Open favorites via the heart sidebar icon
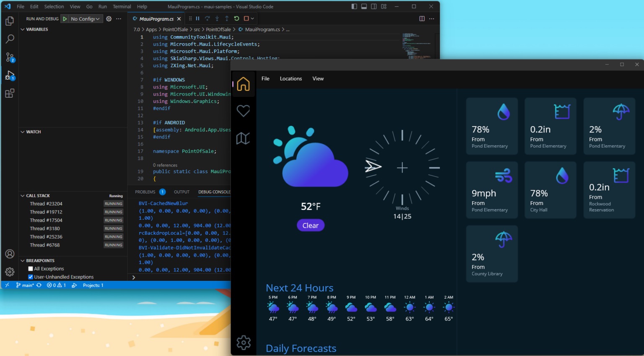 click(x=243, y=111)
